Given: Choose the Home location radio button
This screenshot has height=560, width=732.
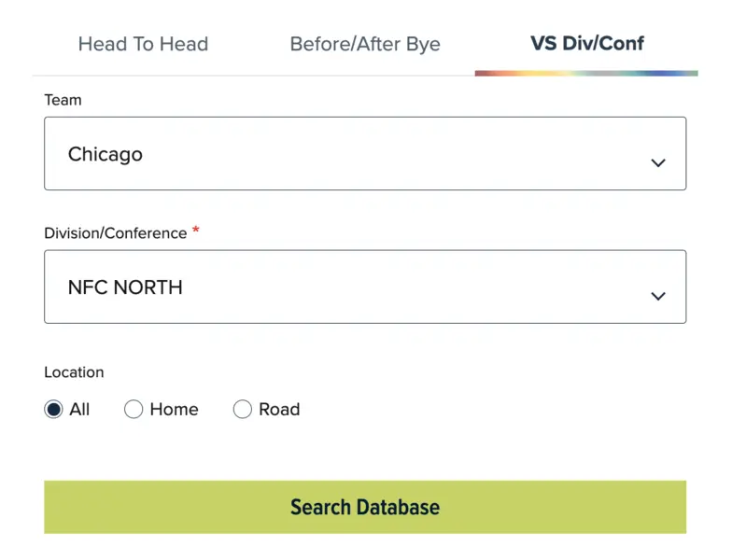Looking at the screenshot, I should point(134,410).
